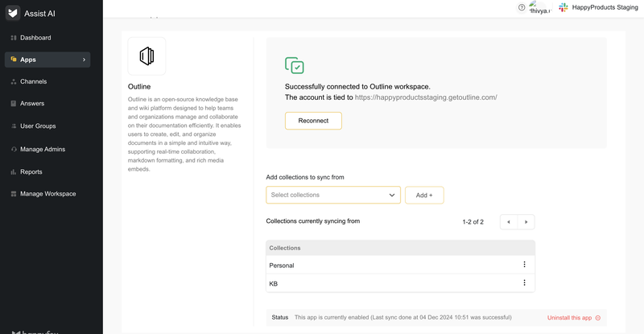Click the Manage Admins sidebar icon
Viewport: 644px width, 334px height.
[x=14, y=149]
